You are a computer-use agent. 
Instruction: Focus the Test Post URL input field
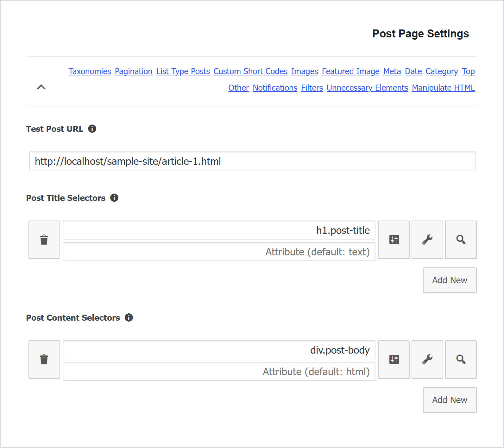[253, 161]
